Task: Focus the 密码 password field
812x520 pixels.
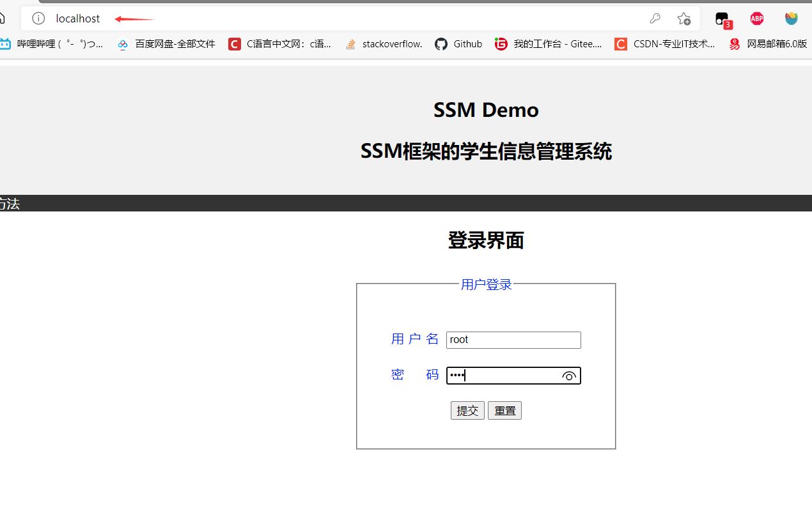Action: pos(513,376)
